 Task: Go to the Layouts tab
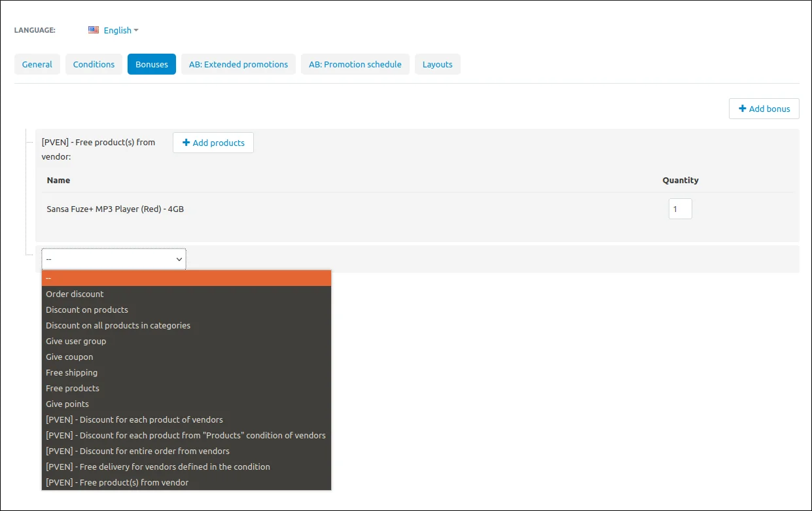[438, 64]
